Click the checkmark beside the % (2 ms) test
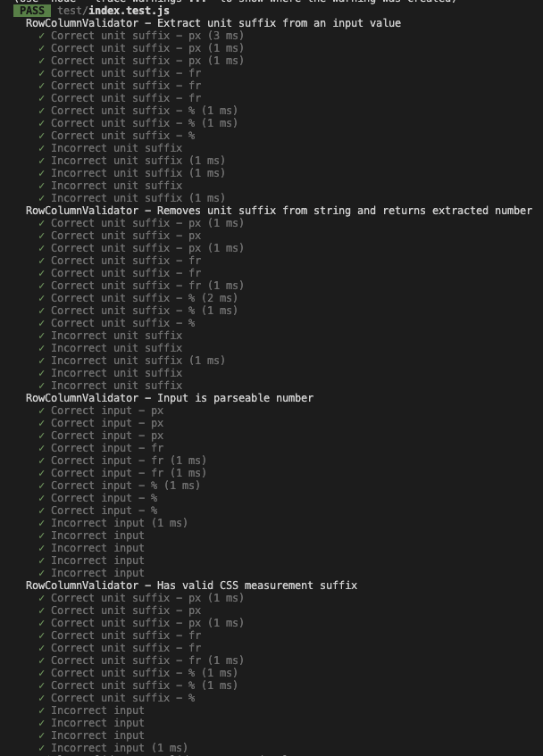The image size is (543, 756). point(42,298)
